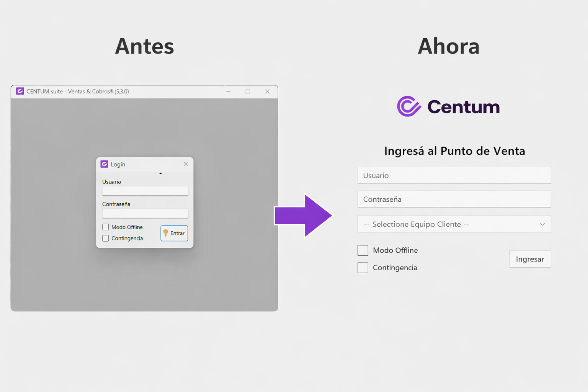Enable Contingencia in old Login dialog
588x392 pixels.
pyautogui.click(x=106, y=238)
